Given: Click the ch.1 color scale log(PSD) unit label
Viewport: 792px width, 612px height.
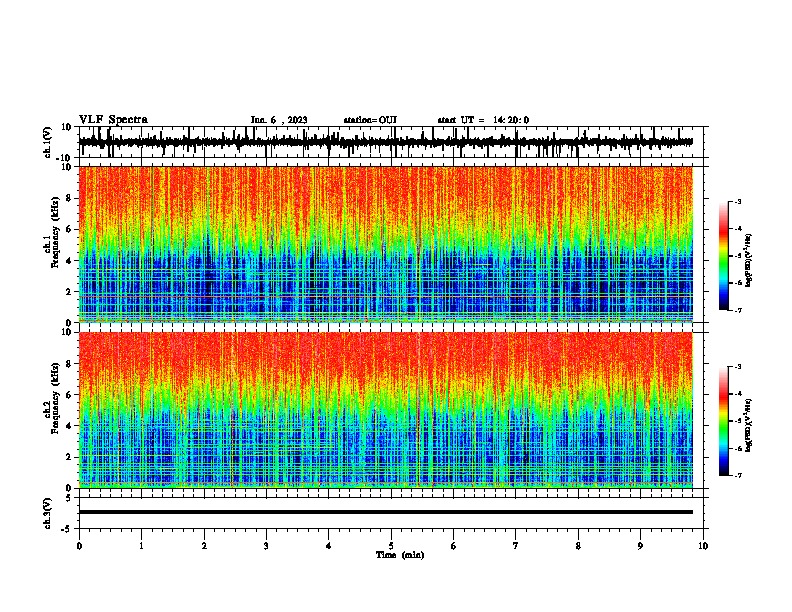Looking at the screenshot, I should (749, 261).
